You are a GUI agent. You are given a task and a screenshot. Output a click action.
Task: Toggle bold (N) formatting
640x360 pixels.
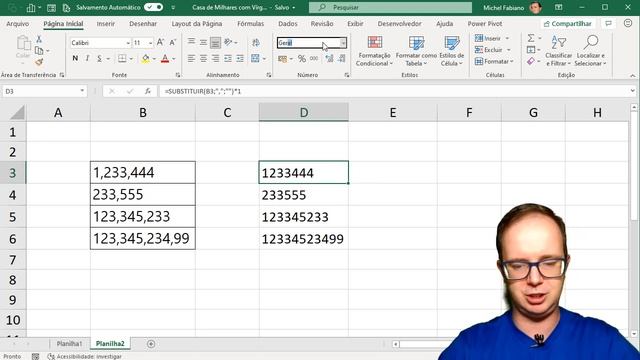click(75, 59)
